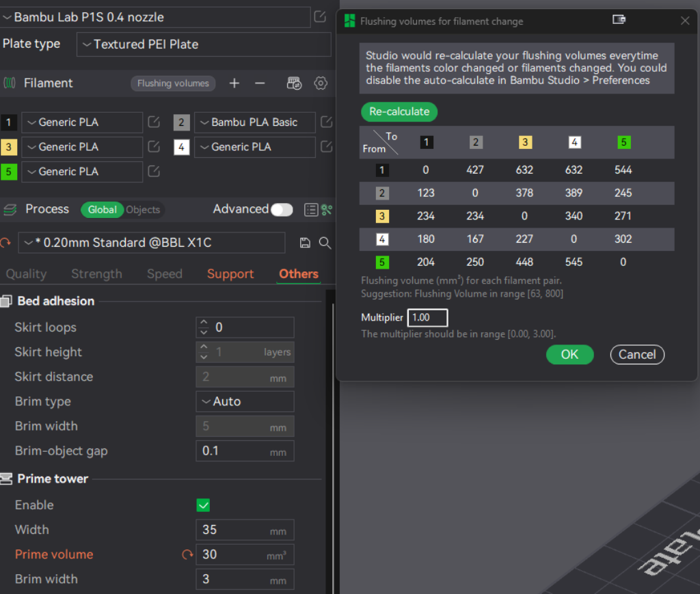
Task: Open the Bambu PLA Basic dropdown
Action: [255, 122]
